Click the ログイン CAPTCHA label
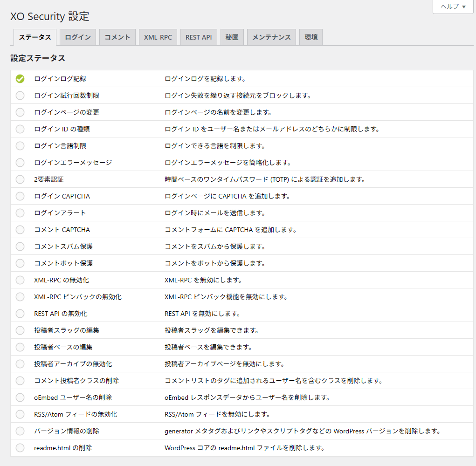 [x=62, y=196]
